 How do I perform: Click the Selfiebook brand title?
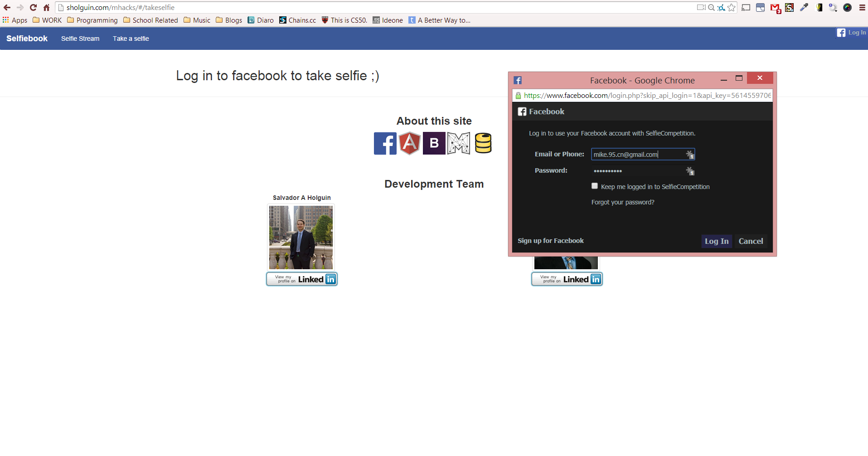(x=27, y=39)
